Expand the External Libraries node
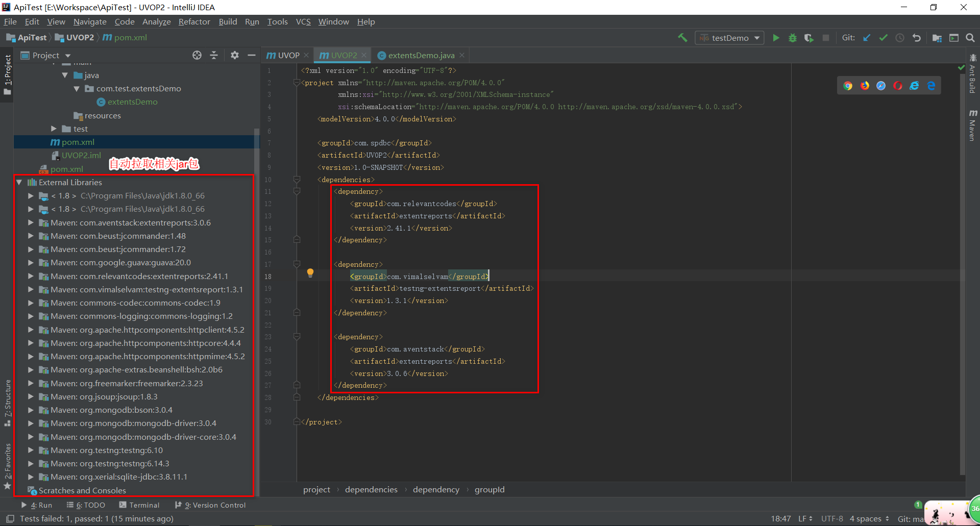Viewport: 980px width, 526px height. [19, 182]
